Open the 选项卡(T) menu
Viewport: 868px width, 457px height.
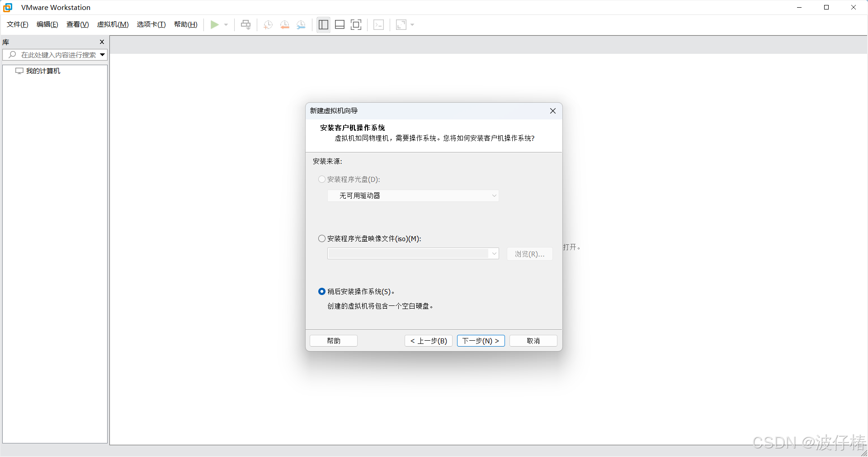pos(151,24)
